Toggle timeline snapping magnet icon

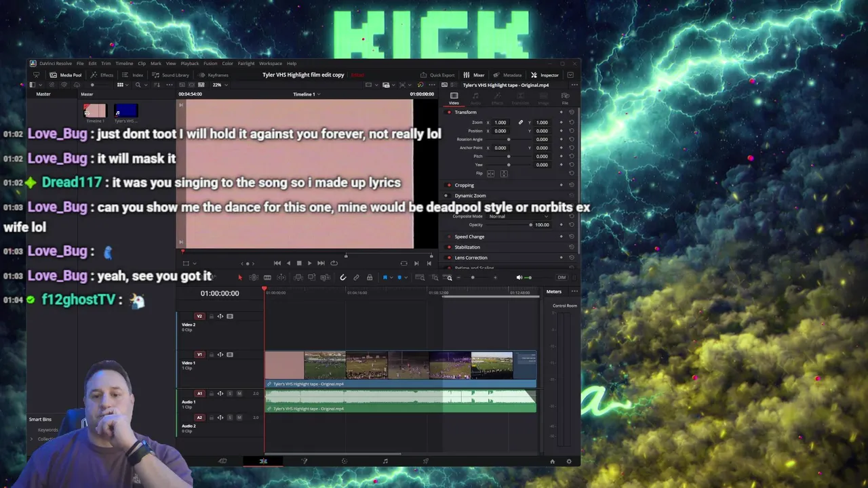343,277
